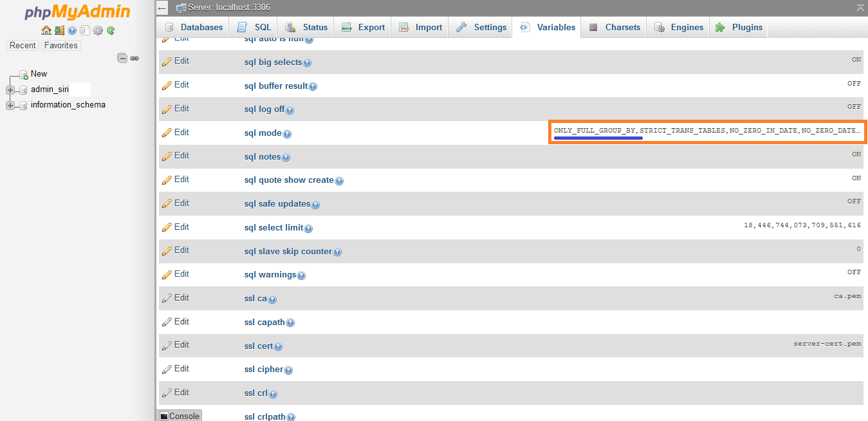Click the sql mode value field
The image size is (868, 421).
point(706,131)
